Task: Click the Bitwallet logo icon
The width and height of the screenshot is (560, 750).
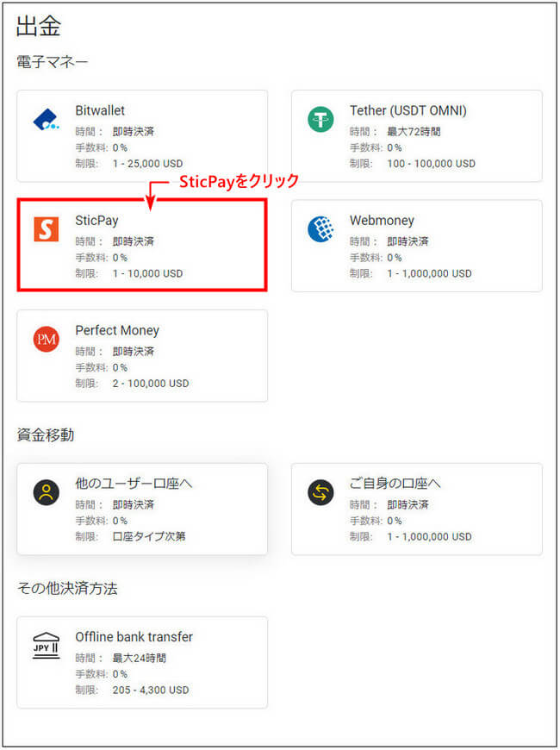Action: pyautogui.click(x=47, y=120)
